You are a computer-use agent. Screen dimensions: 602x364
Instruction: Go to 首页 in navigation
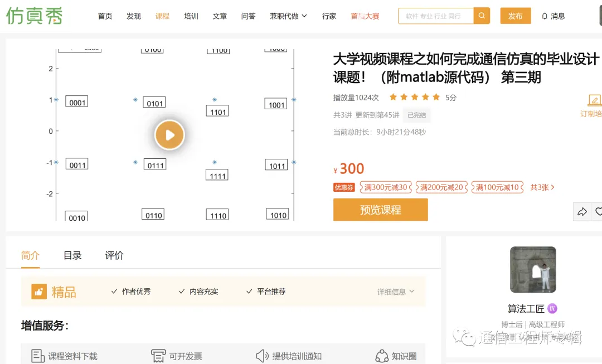(105, 16)
